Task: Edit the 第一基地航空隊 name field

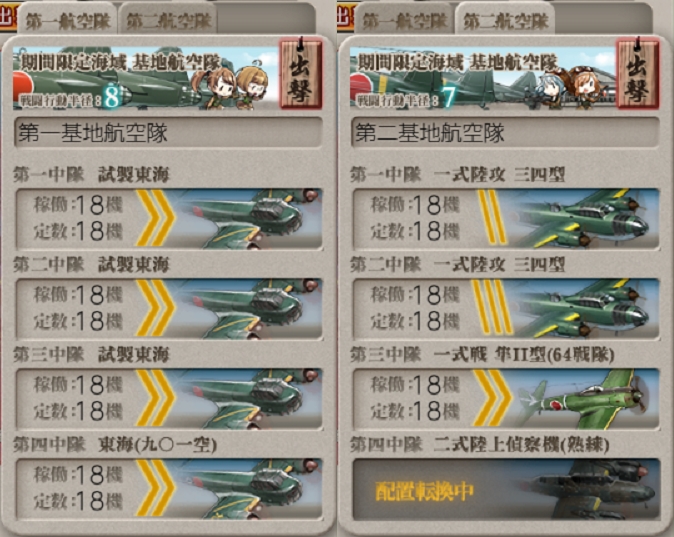Action: point(168,133)
